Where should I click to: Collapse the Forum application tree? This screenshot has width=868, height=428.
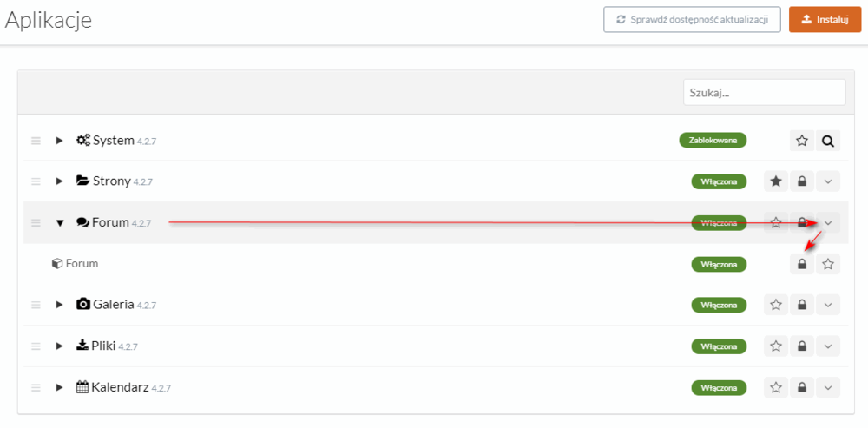[x=60, y=223]
